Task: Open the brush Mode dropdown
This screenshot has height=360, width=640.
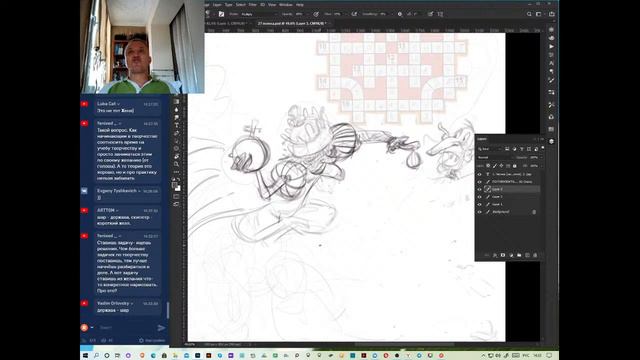Action: (259, 14)
